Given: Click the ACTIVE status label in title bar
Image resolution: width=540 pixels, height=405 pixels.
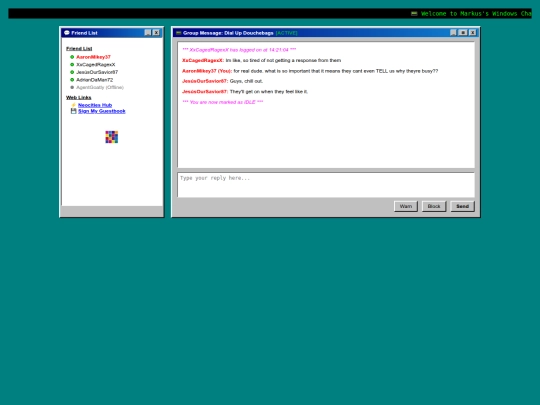Looking at the screenshot, I should 287,33.
